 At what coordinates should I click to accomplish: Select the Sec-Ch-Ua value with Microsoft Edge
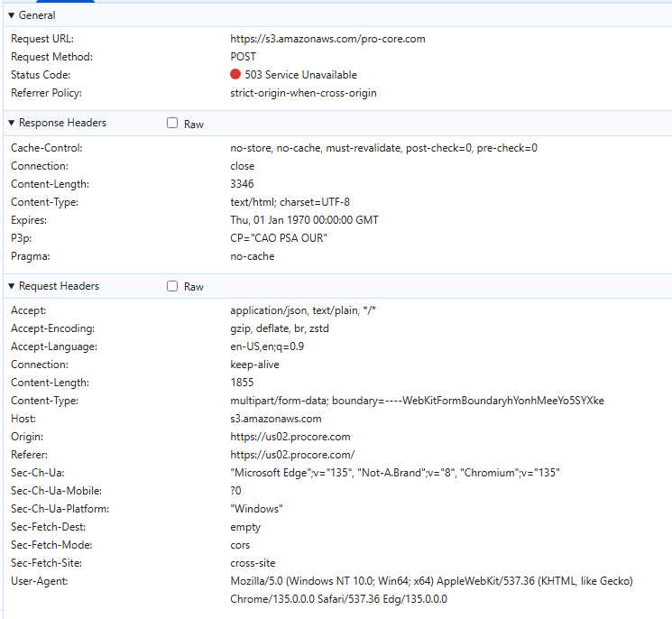tap(395, 473)
